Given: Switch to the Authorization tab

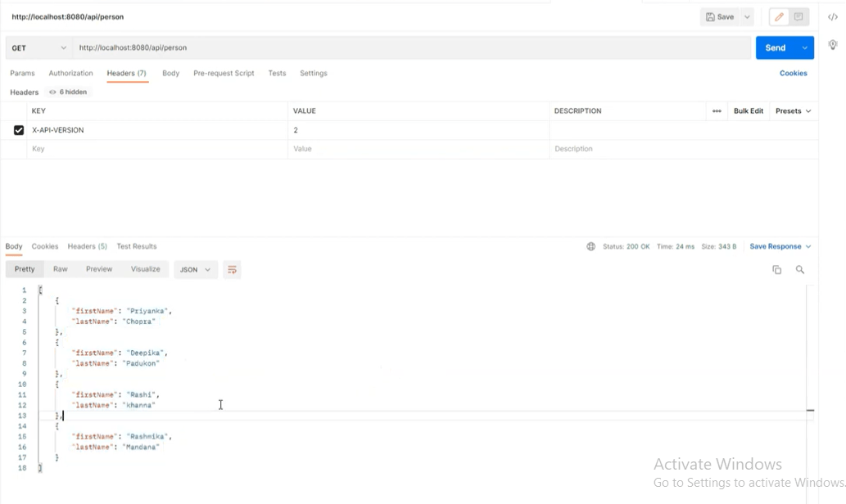Looking at the screenshot, I should 70,74.
